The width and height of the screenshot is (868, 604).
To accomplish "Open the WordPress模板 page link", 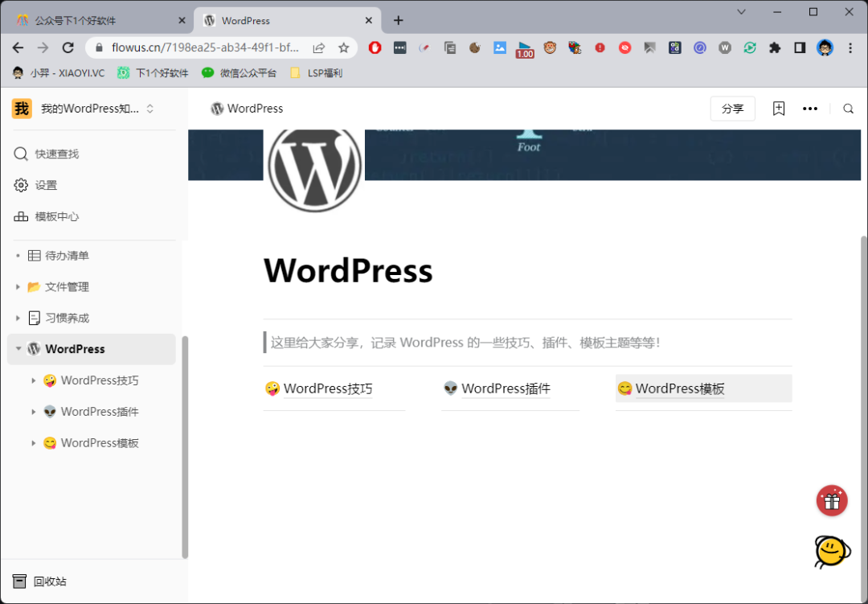I will 680,388.
